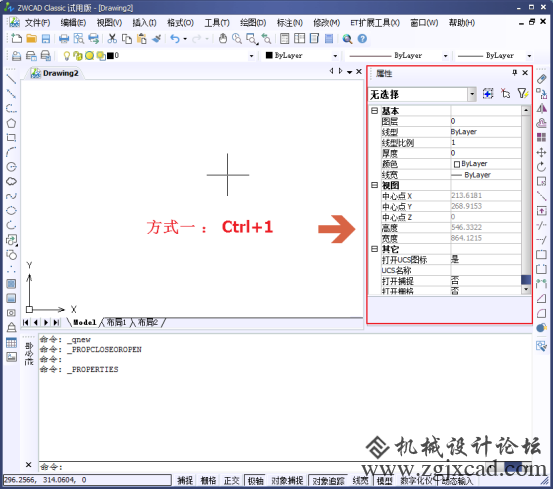554x490 pixels.
Task: Open the layer selection dropdown
Action: pyautogui.click(x=251, y=56)
